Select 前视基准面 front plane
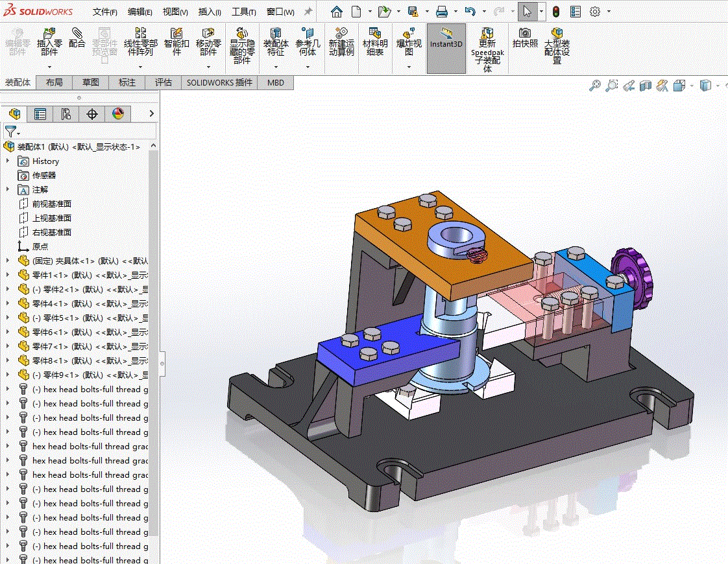The image size is (728, 564). [x=51, y=204]
